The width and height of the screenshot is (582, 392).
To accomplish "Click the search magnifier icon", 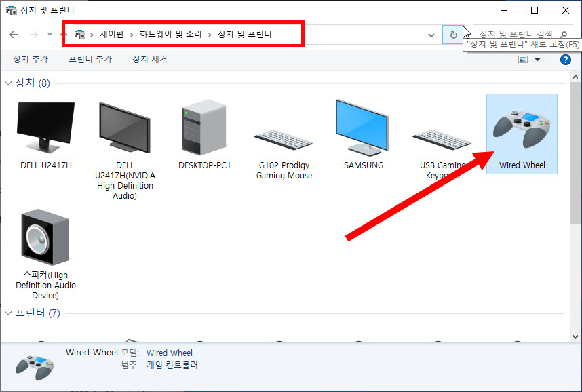I will pos(564,35).
